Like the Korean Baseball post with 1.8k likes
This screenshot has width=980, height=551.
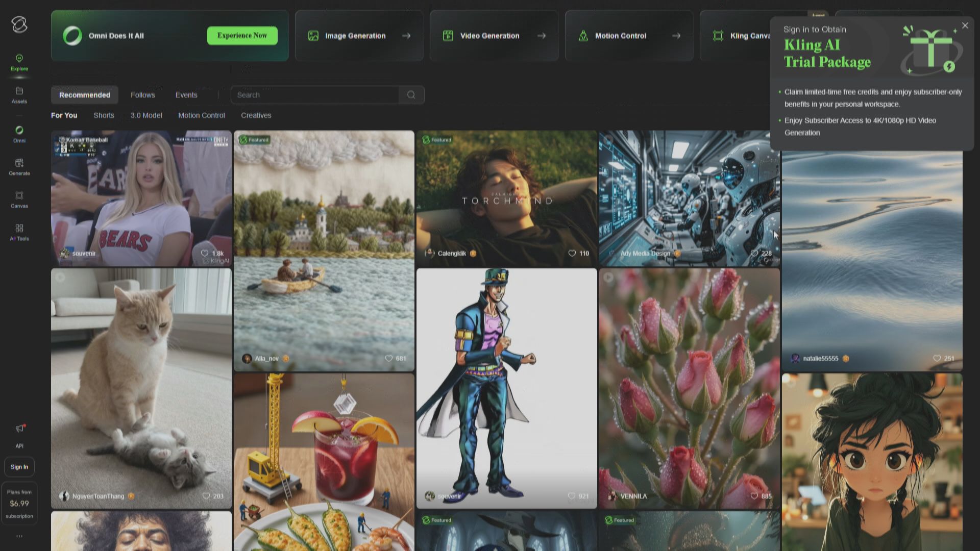205,253
